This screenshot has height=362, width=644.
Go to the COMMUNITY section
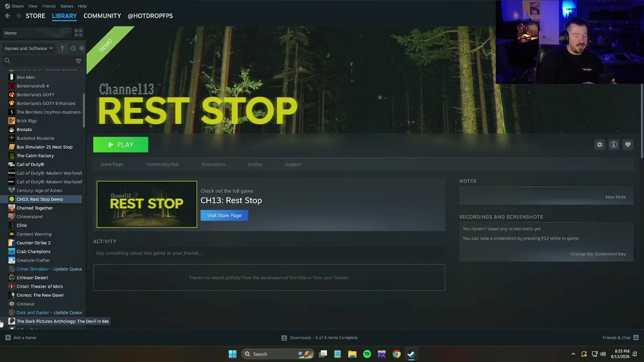[x=102, y=16]
